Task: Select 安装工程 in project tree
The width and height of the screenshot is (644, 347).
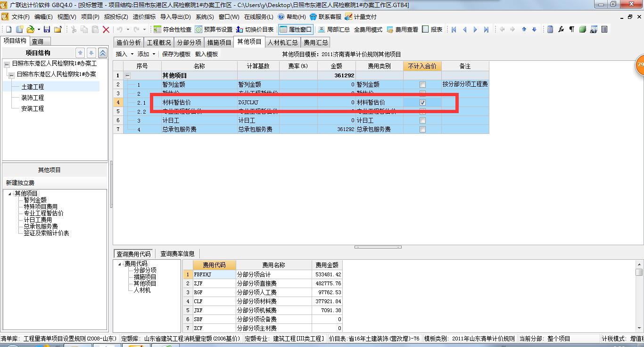Action: click(x=33, y=108)
